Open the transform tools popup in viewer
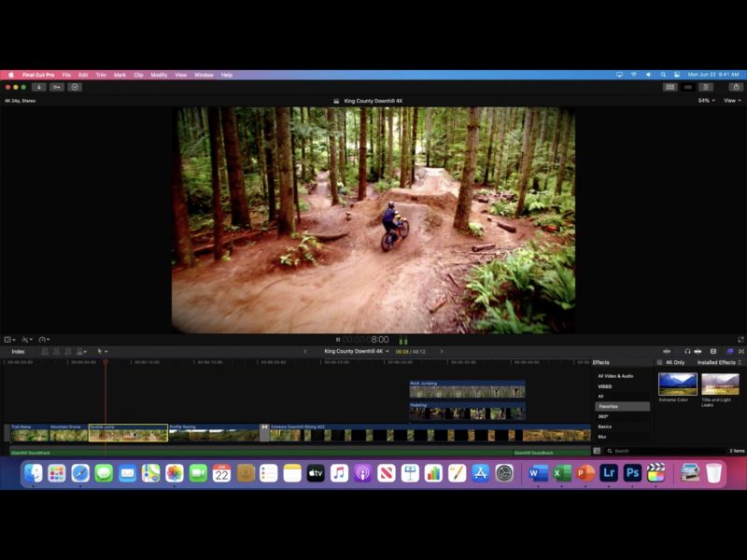747x560 pixels. pyautogui.click(x=9, y=340)
